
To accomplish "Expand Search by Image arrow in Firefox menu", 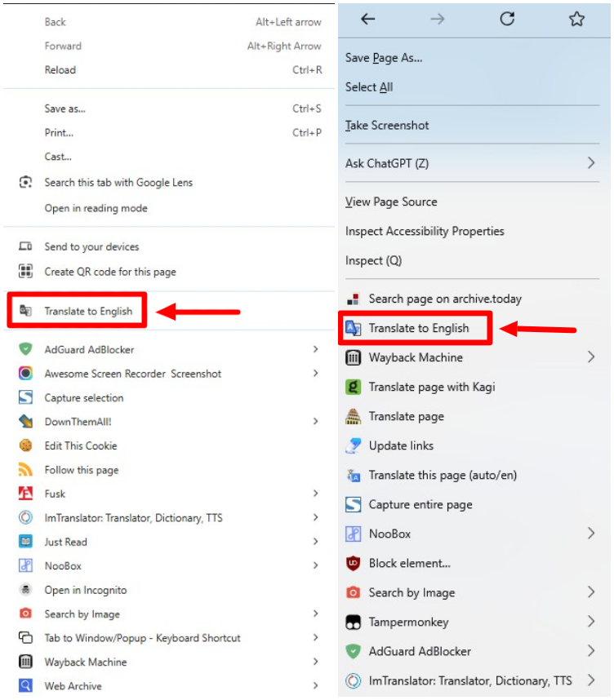I will pyautogui.click(x=591, y=592).
